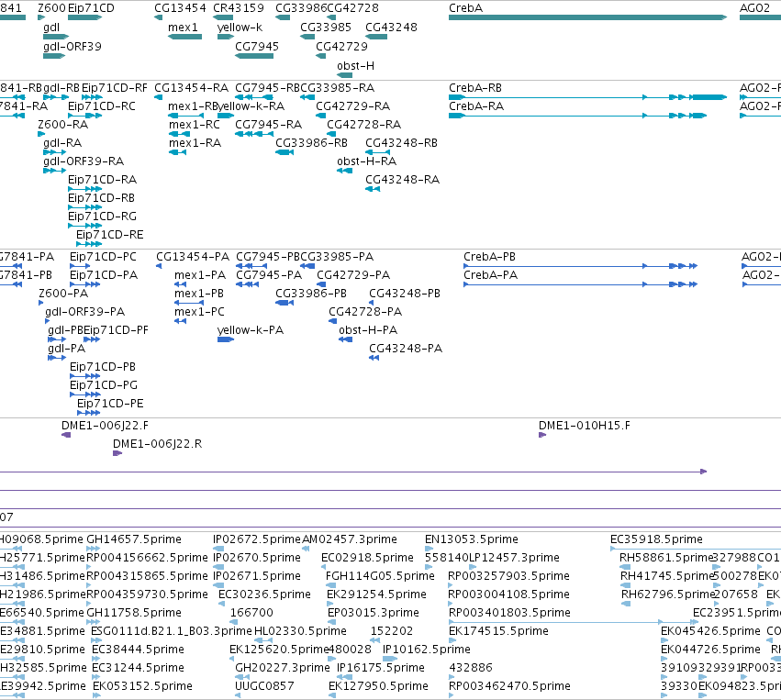Click the CG33986-PB protein glyph
The height and width of the screenshot is (700, 781).
[285, 303]
